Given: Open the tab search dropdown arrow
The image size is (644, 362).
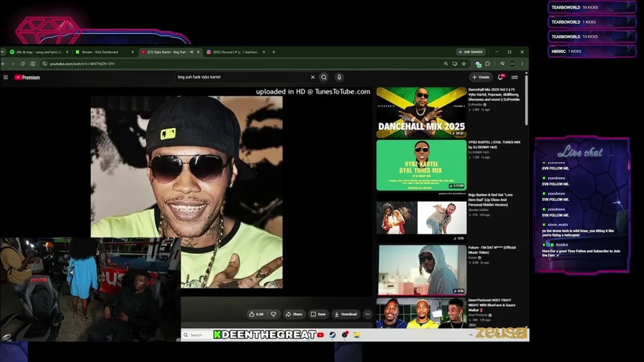Looking at the screenshot, I should point(3,52).
